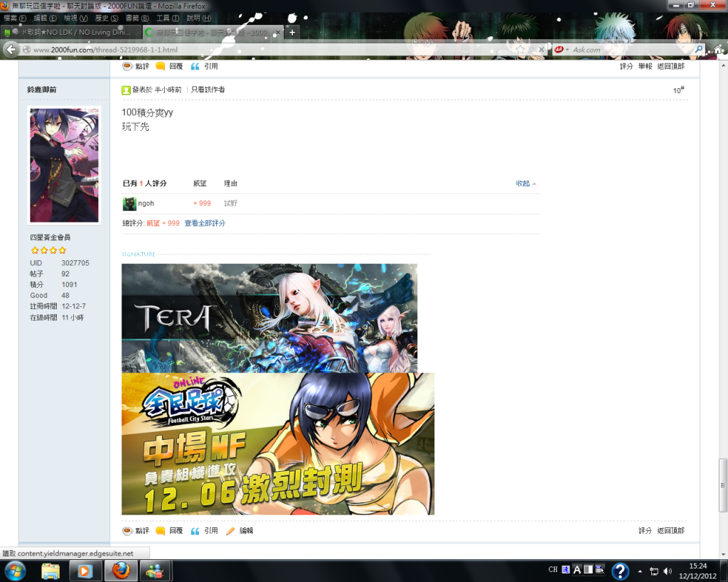
Task: Click the browser back arrow button
Action: pyautogui.click(x=11, y=50)
